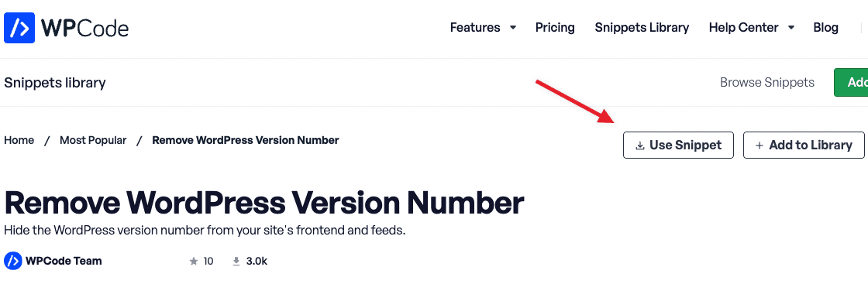This screenshot has width=868, height=284.
Task: Click the plus icon in Add to Library
Action: pyautogui.click(x=759, y=145)
